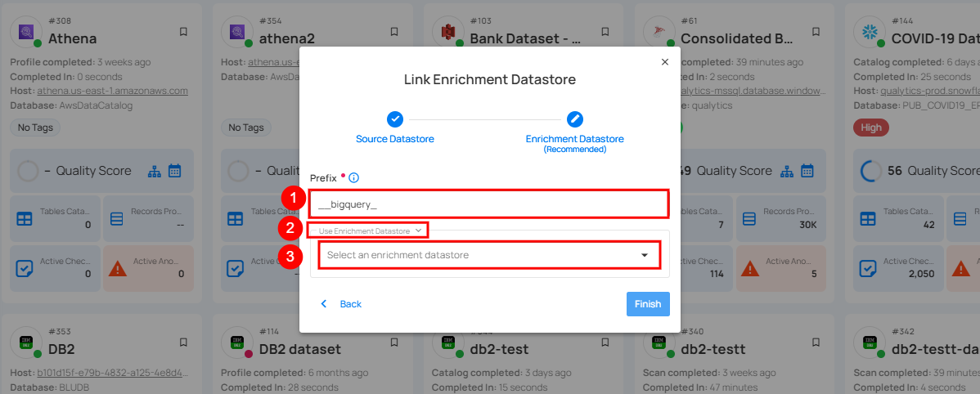
Task: Bookmark the Athena datastore card
Action: [183, 32]
